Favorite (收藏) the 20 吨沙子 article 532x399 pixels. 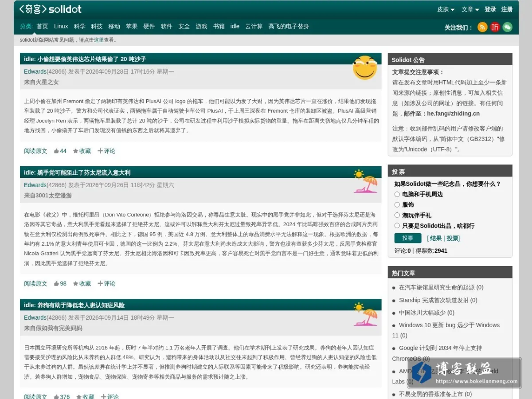82,151
